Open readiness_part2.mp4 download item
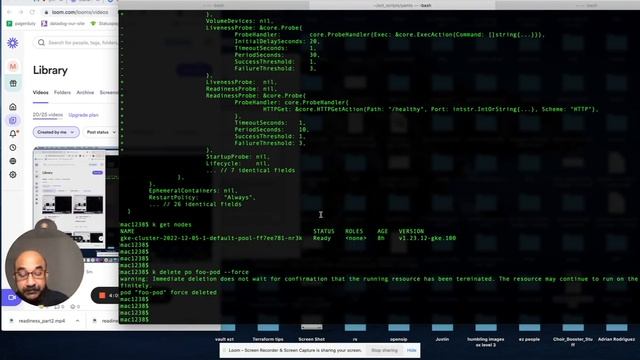Viewport: 640px width, 360px height. 42,321
